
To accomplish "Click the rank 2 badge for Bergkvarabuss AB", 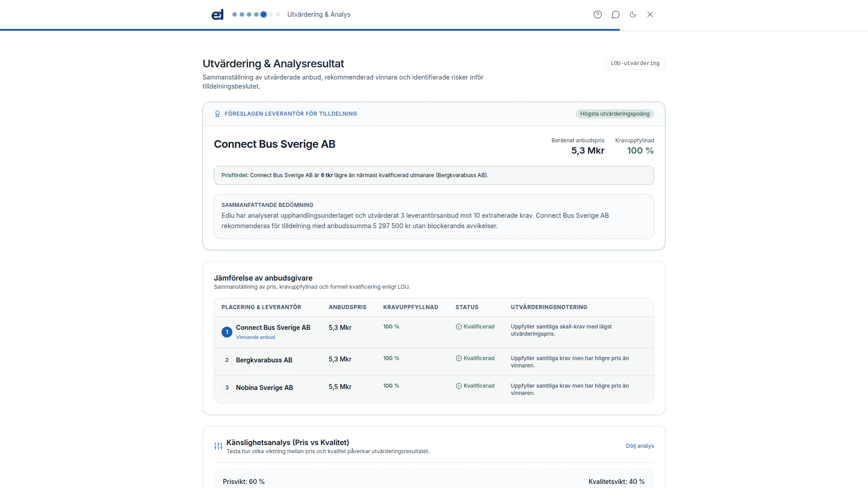I will point(227,360).
